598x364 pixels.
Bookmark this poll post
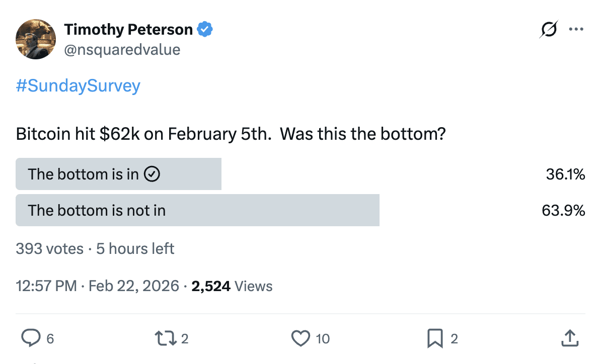coord(434,338)
